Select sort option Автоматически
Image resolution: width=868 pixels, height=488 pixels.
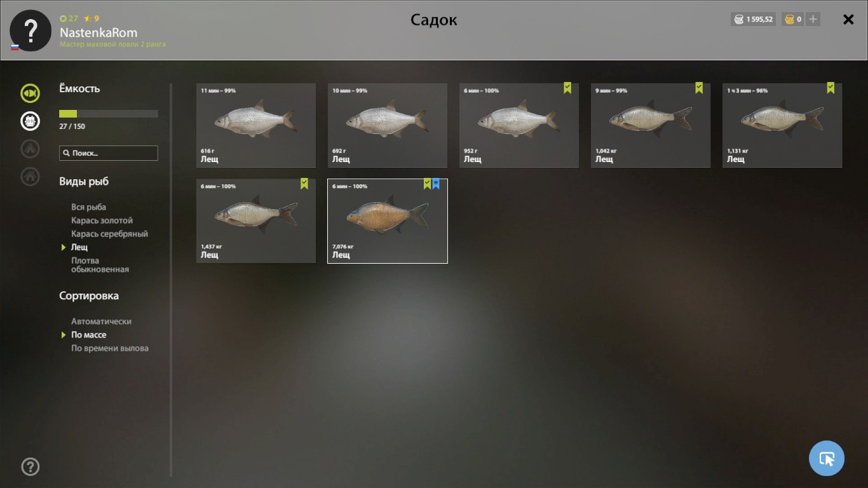pos(101,322)
